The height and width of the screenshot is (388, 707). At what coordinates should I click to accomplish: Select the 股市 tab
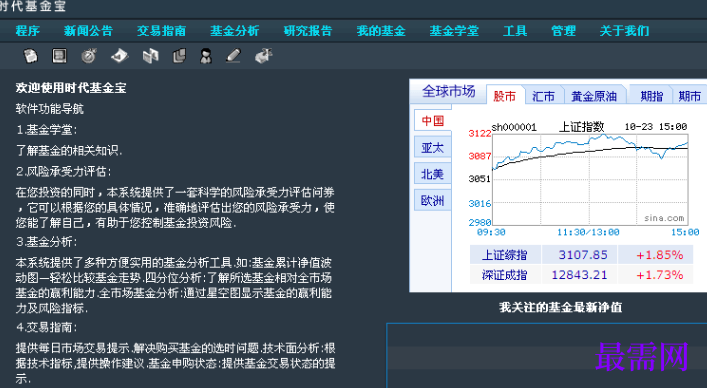pos(505,96)
